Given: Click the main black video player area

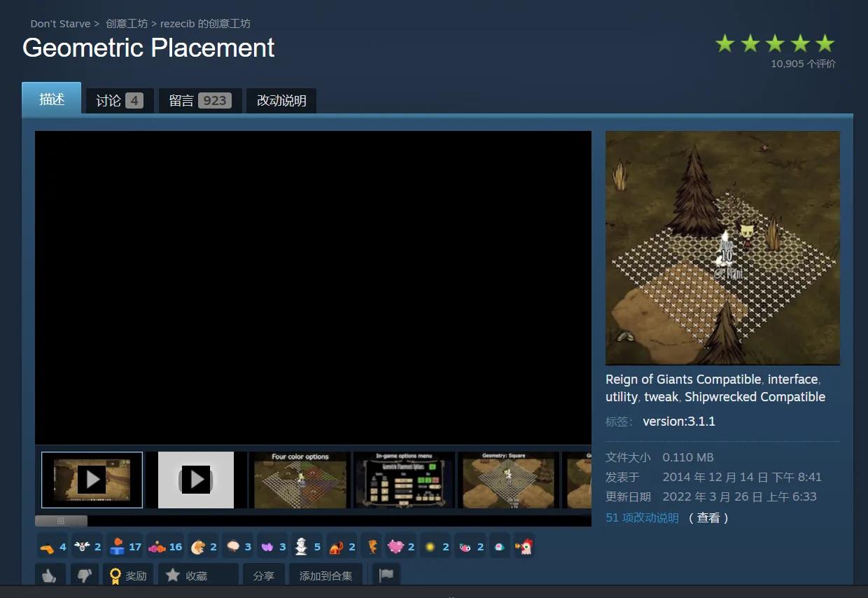Looking at the screenshot, I should point(313,288).
